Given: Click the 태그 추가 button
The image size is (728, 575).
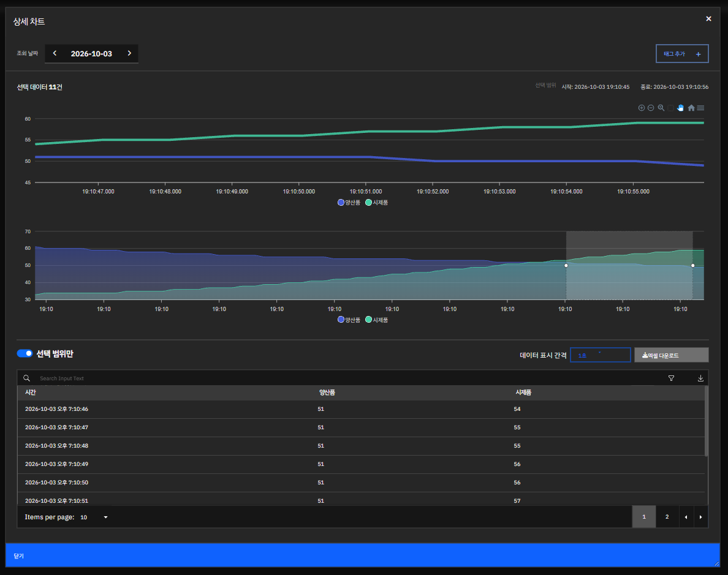Looking at the screenshot, I should click(682, 54).
